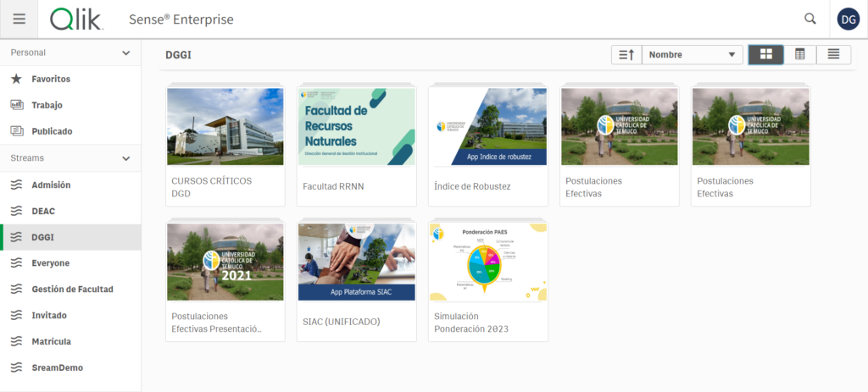Click the star icon beside Favoritos
This screenshot has width=868, height=392.
point(17,79)
